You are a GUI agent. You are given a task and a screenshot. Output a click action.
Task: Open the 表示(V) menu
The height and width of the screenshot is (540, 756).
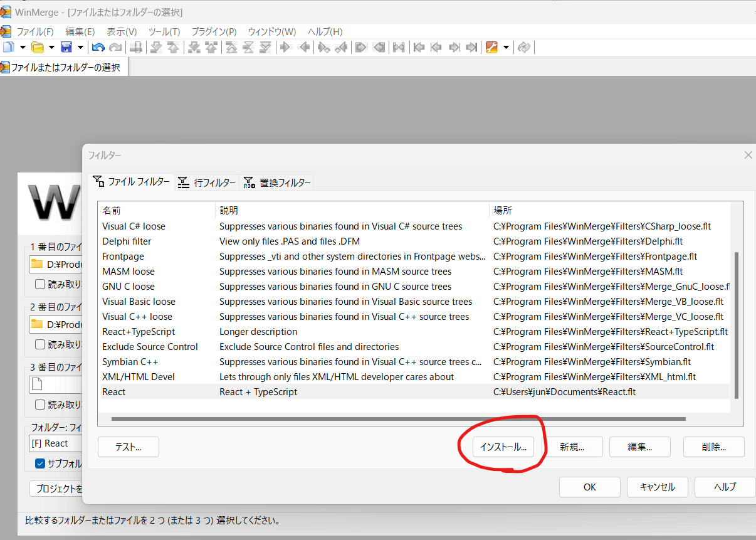[122, 31]
